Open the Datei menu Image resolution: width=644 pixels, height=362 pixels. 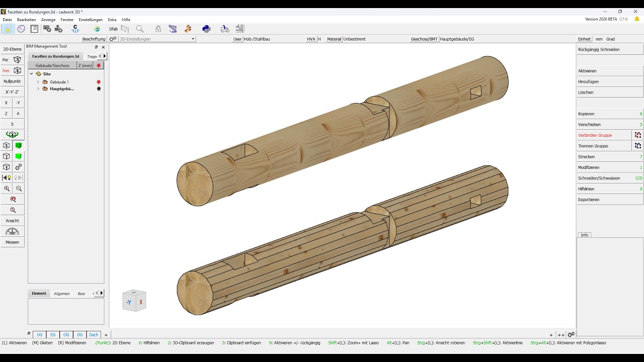[7, 20]
